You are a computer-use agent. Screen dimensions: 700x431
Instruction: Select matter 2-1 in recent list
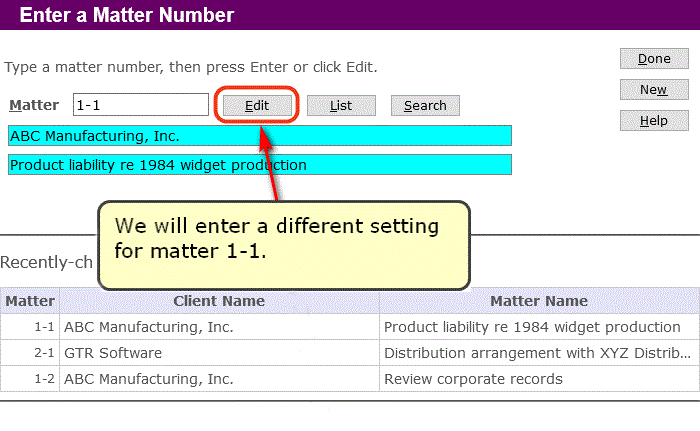click(30, 353)
